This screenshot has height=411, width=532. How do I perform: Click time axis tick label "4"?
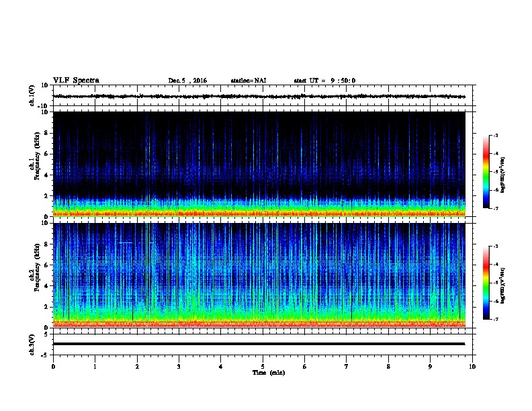pyautogui.click(x=221, y=367)
